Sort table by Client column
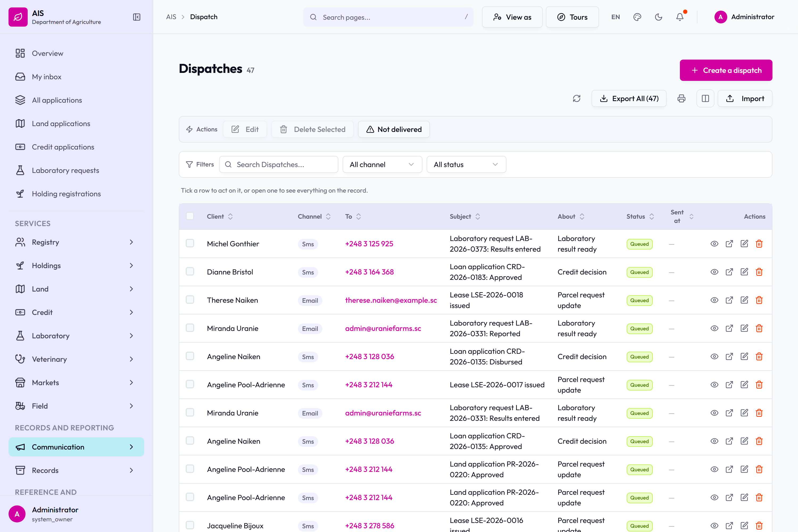 (220, 217)
